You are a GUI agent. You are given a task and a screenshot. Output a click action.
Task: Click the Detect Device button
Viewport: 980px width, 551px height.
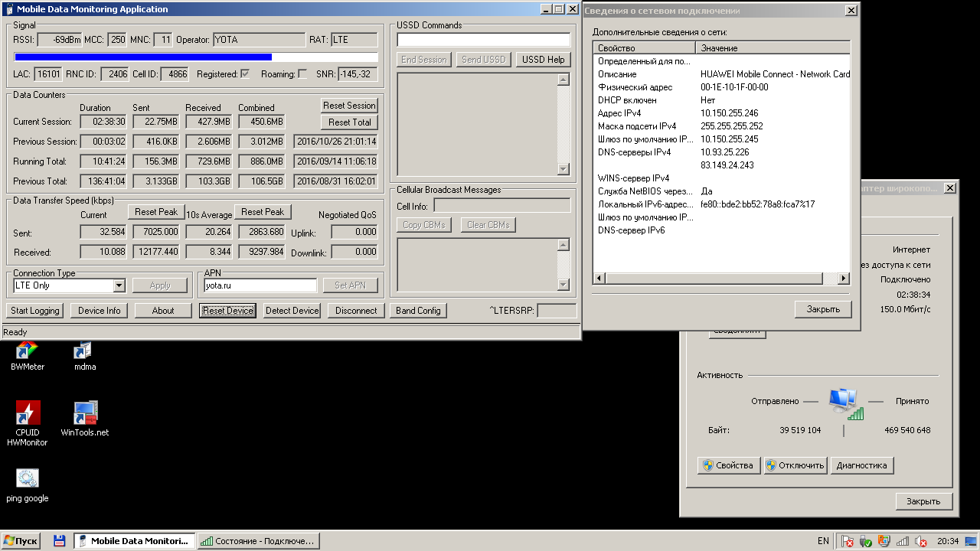[x=292, y=311]
